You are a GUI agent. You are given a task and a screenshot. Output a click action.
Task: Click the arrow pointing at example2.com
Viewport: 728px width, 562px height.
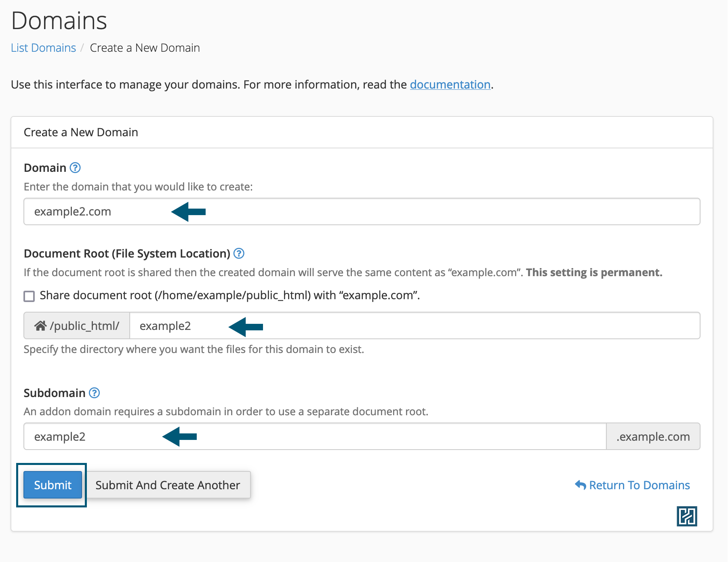tap(189, 212)
